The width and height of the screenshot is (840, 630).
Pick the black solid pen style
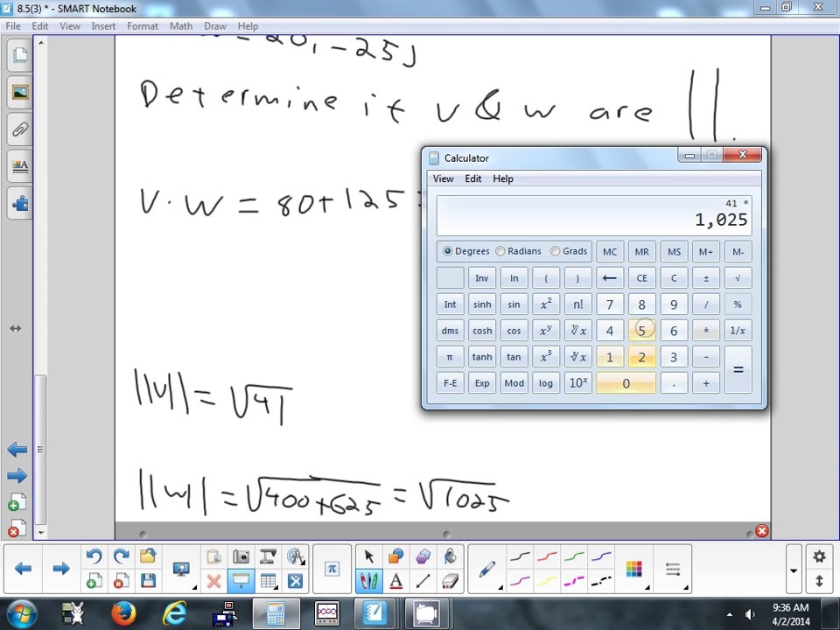click(520, 557)
